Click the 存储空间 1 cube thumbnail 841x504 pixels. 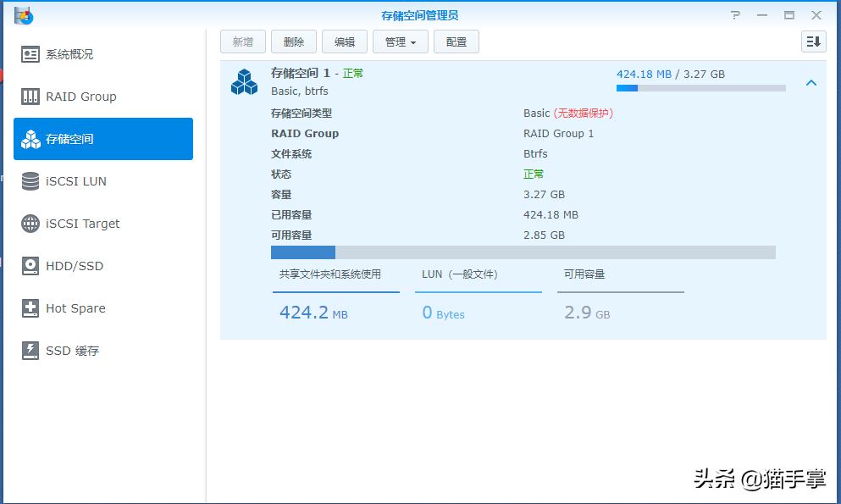pos(243,80)
